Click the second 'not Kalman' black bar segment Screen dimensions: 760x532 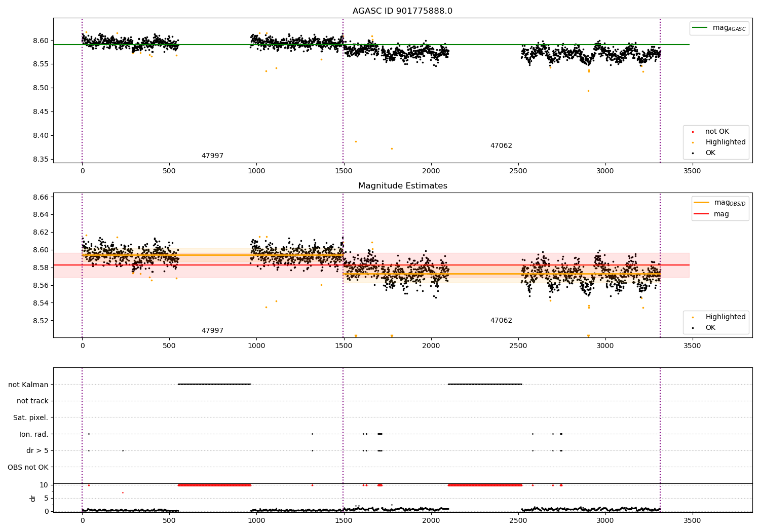485,385
